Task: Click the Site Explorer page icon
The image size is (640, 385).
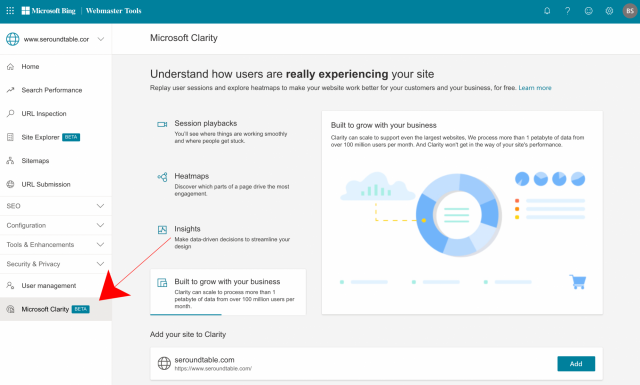Action: pos(10,137)
